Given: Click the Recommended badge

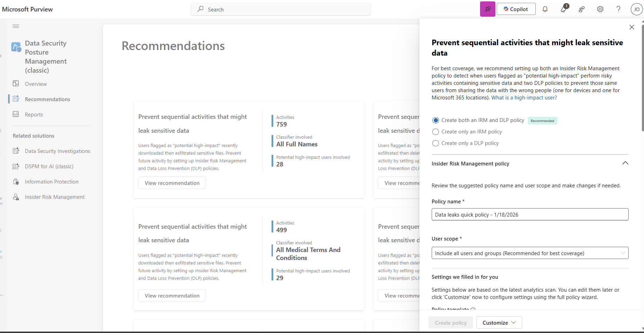Looking at the screenshot, I should 542,121.
